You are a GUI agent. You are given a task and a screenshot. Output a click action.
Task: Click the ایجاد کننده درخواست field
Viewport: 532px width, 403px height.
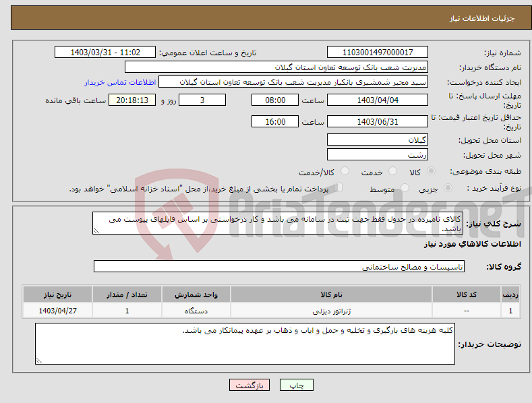(293, 82)
